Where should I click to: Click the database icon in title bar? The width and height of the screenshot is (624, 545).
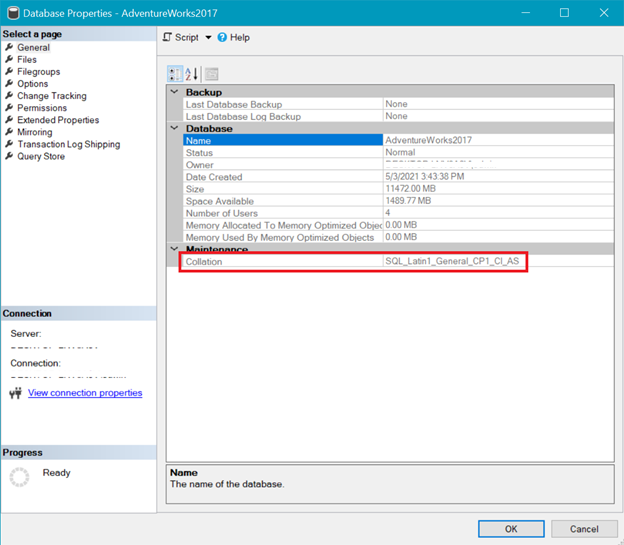coord(13,13)
